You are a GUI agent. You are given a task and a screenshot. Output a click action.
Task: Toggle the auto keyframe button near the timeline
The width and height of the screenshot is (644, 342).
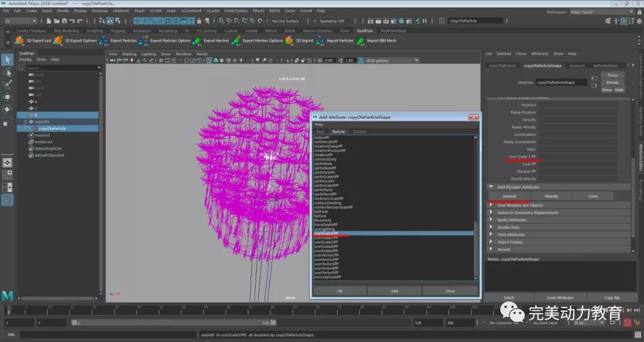pos(627,323)
